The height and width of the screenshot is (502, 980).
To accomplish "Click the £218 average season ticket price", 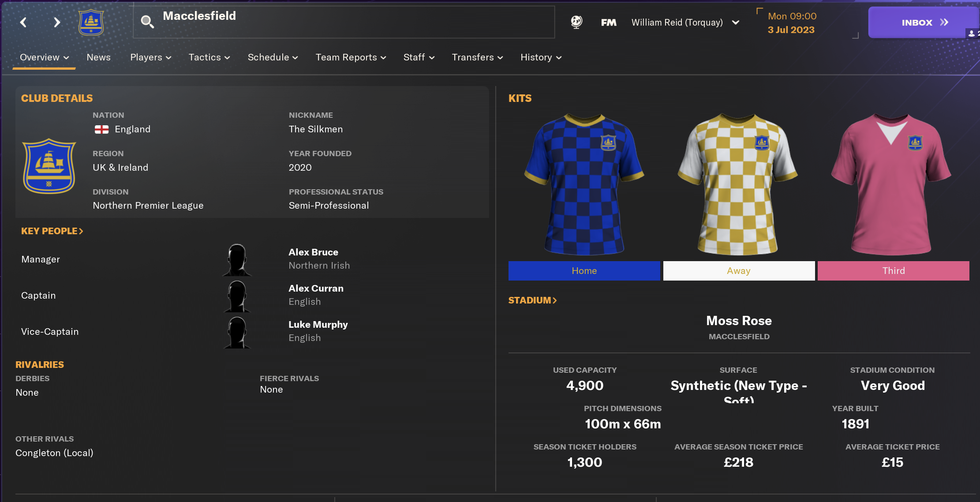I will click(x=738, y=462).
